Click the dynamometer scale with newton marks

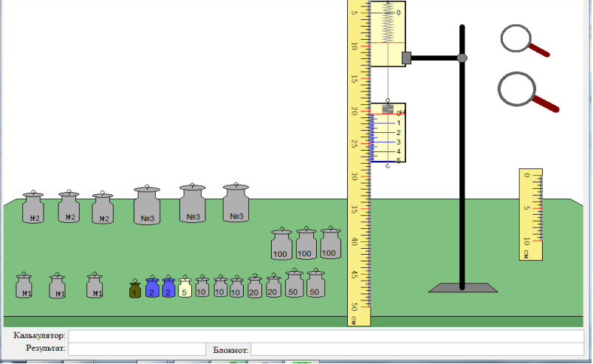(388, 133)
